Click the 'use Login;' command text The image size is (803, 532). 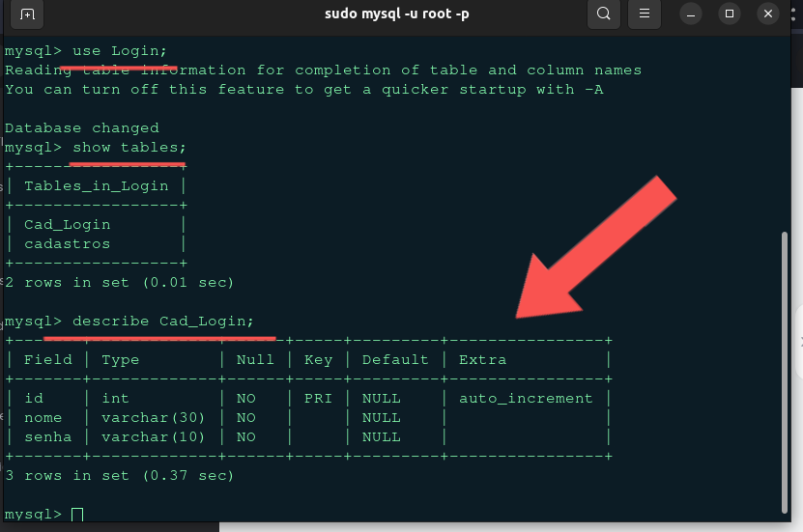tap(120, 51)
